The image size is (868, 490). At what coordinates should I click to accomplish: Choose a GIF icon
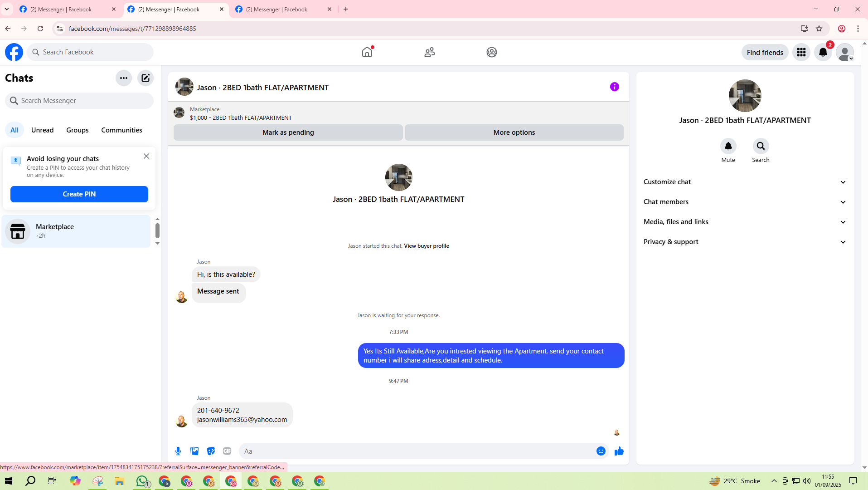pos(227,451)
